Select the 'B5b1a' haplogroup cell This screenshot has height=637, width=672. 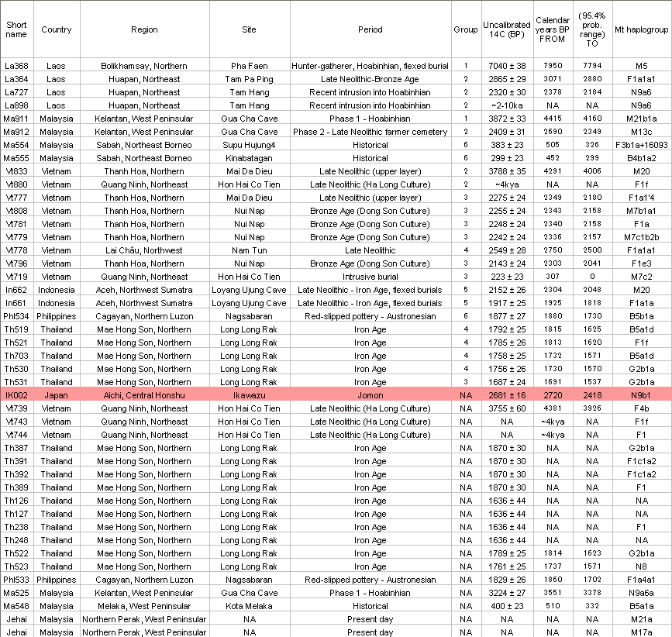[642, 316]
